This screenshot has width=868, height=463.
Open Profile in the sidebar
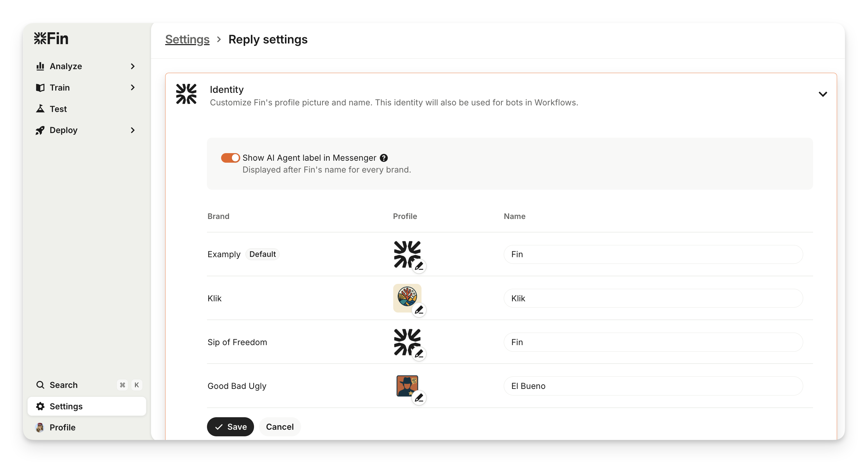pyautogui.click(x=62, y=427)
